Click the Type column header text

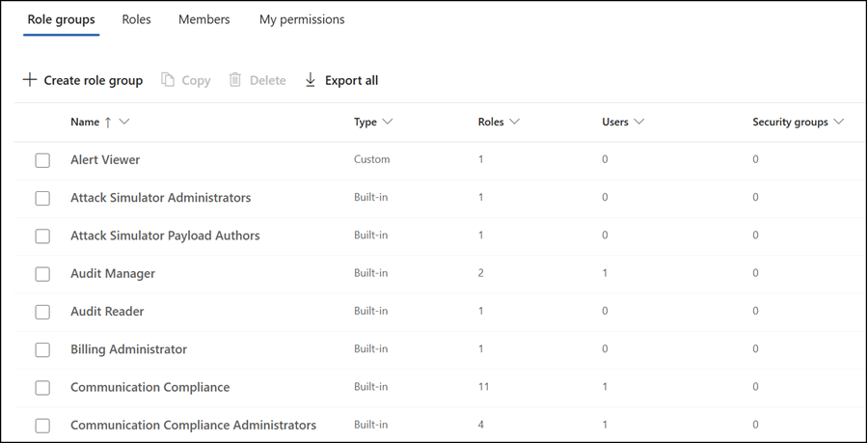pos(366,122)
